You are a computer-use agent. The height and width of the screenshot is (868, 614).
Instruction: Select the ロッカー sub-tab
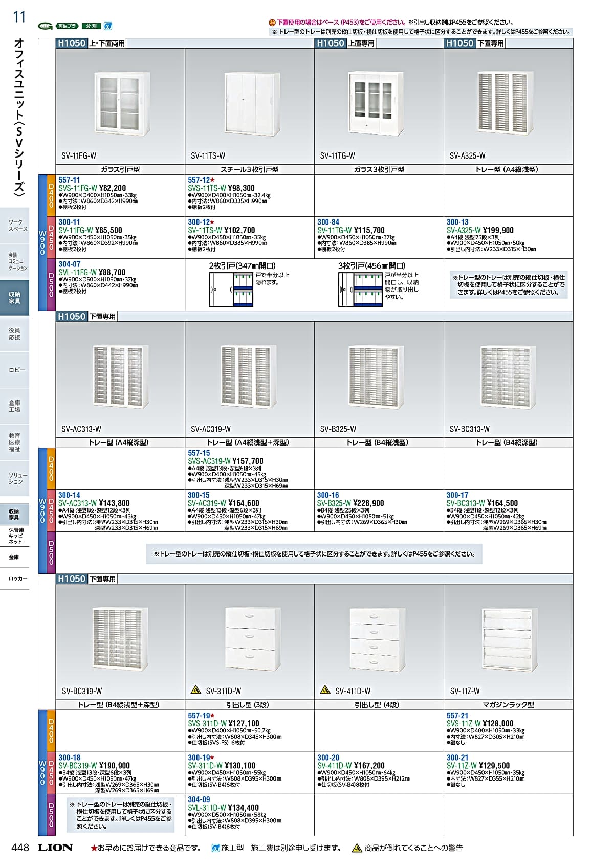point(15,578)
